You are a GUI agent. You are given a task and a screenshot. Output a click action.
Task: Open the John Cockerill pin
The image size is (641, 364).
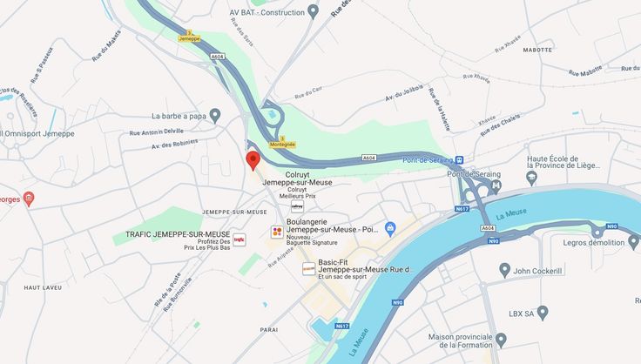(504, 271)
